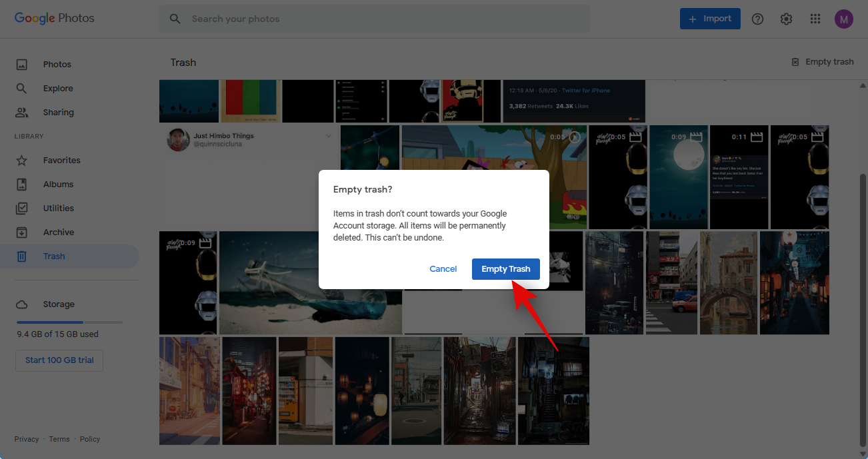The height and width of the screenshot is (459, 868).
Task: Cancel the Empty trash dialog
Action: coord(443,269)
